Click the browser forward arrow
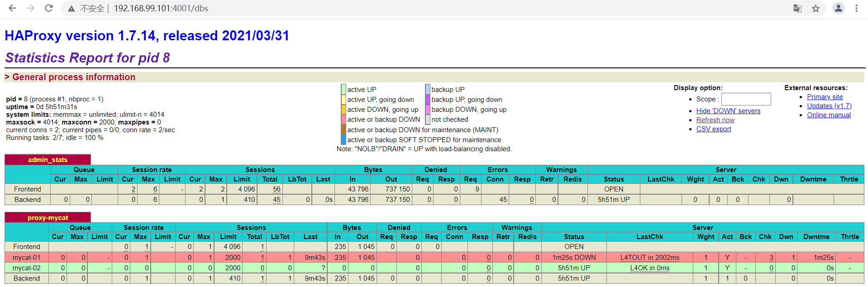Screen dimensions: 868x287 pos(30,8)
